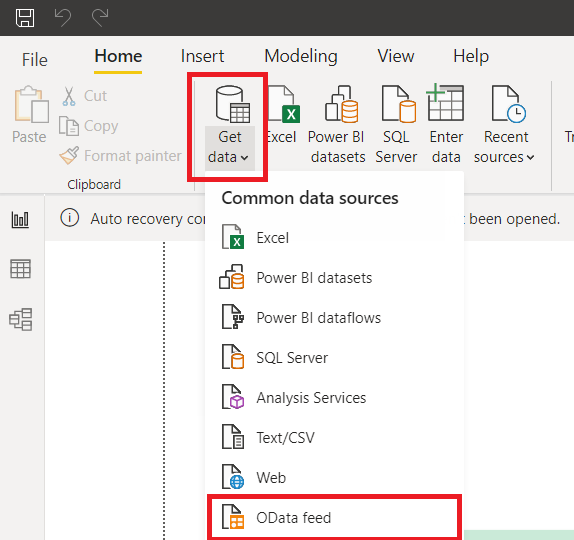This screenshot has width=574, height=540.
Task: Redo the last action
Action: click(x=100, y=18)
